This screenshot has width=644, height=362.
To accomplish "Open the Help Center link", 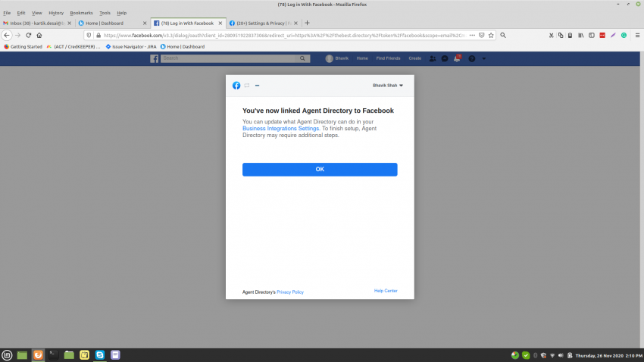I will (x=385, y=291).
